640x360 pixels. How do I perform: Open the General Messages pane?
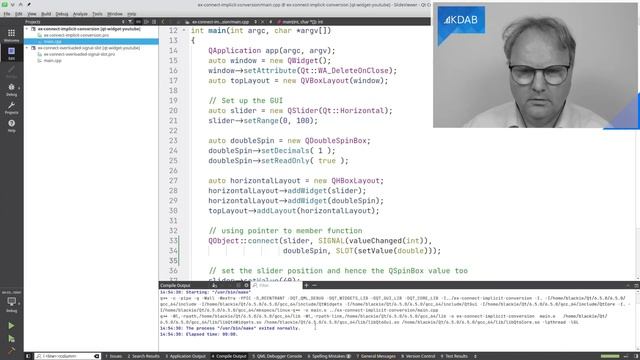pos(376,356)
